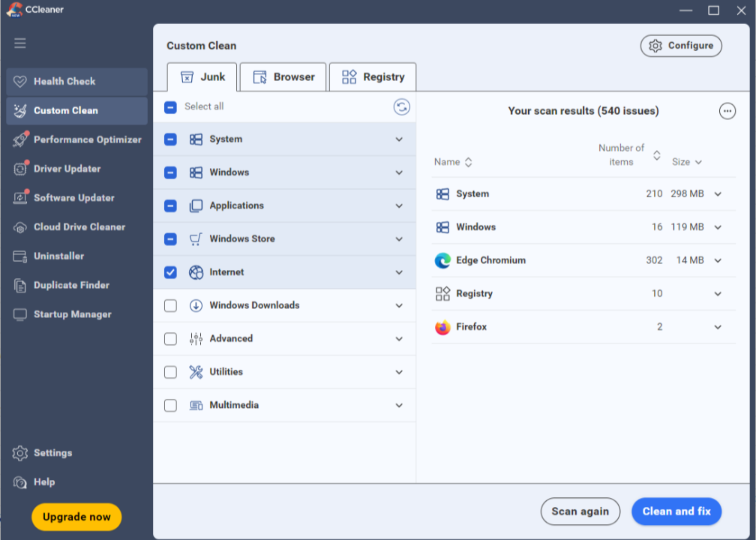The width and height of the screenshot is (756, 540).
Task: Expand the Registry results row chevron
Action: click(x=718, y=294)
